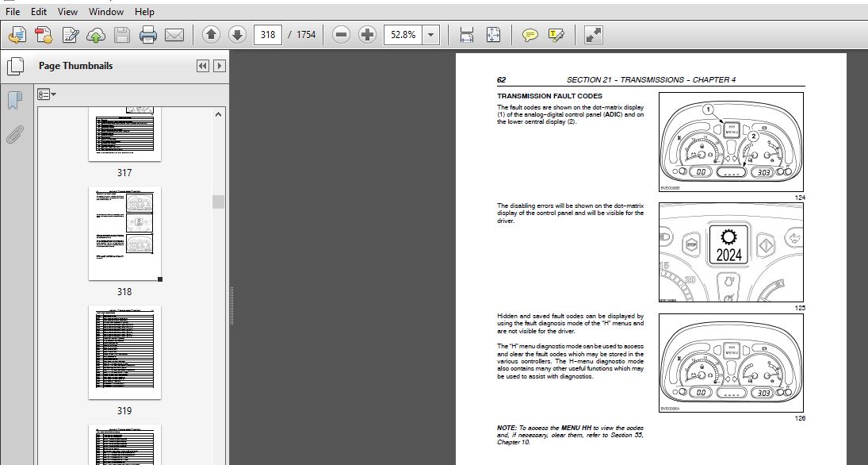
Task: Click the thumbnail panel scrollbar handle
Action: (x=218, y=202)
